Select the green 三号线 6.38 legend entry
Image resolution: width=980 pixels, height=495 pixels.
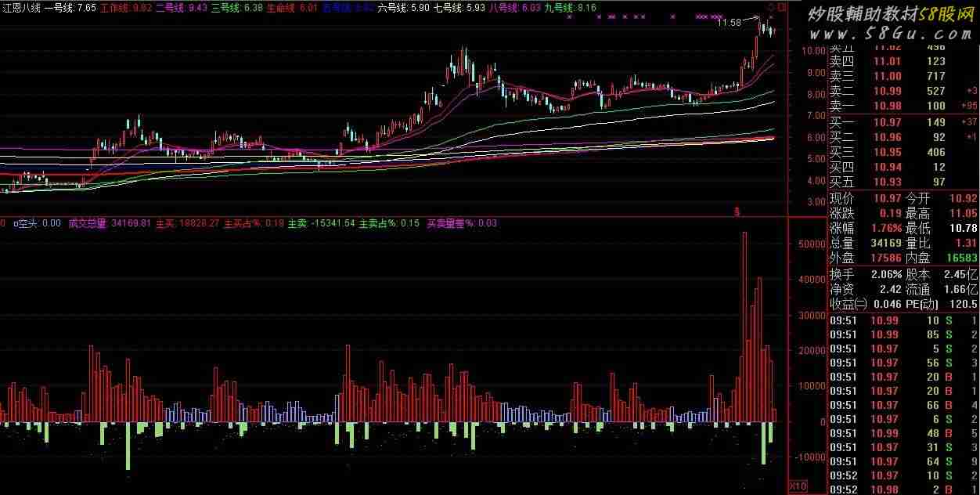coord(236,8)
